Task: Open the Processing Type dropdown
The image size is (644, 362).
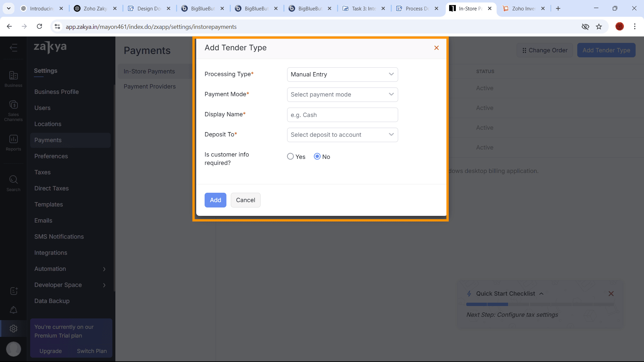Action: 342,74
